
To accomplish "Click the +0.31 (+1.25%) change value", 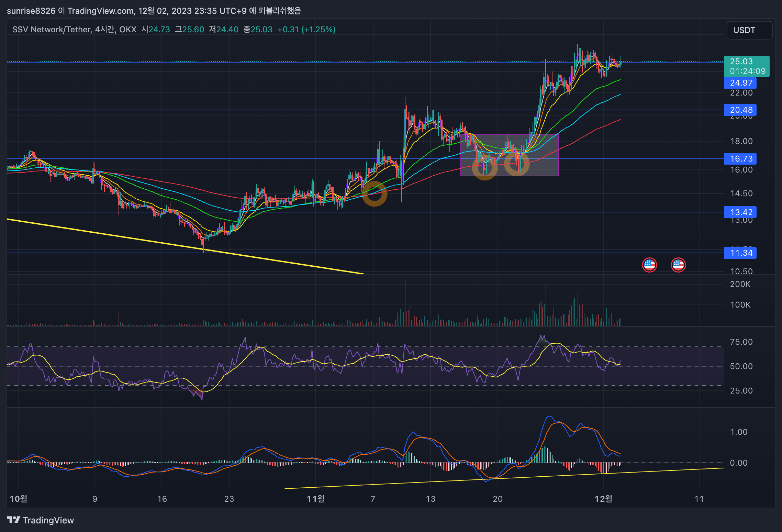I will [x=306, y=30].
